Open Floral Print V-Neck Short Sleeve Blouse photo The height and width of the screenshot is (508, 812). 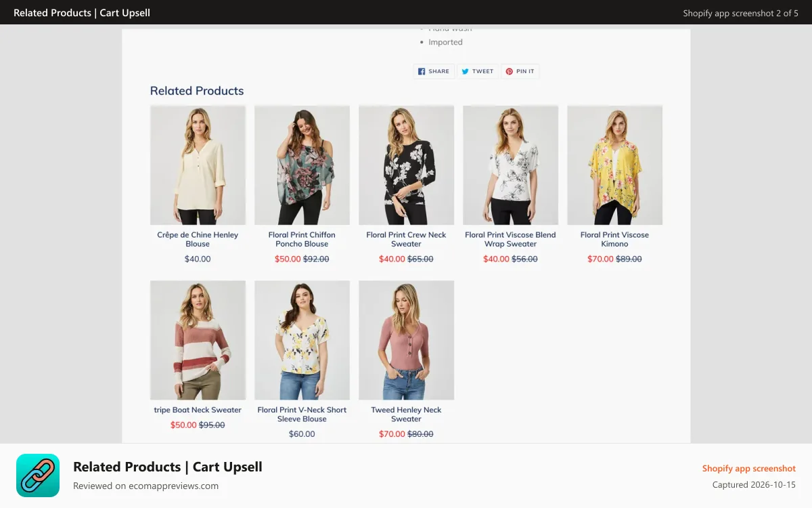tap(302, 340)
